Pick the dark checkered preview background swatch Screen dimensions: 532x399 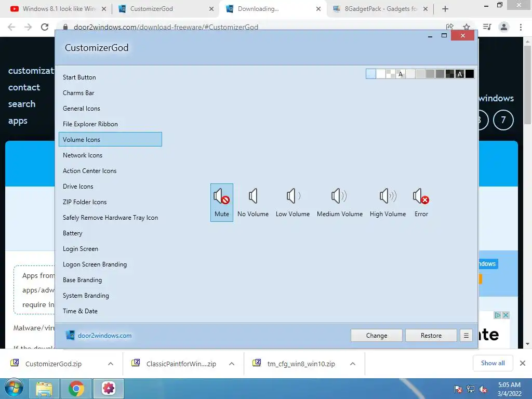click(450, 74)
